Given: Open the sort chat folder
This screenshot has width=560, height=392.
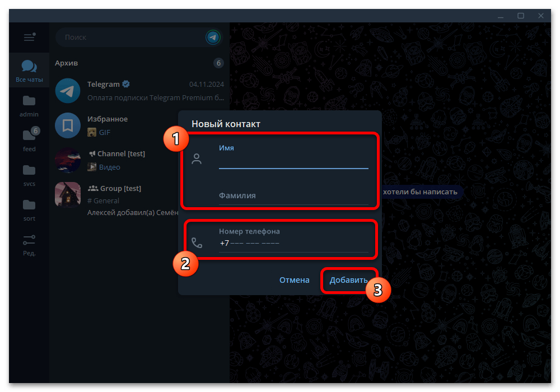Looking at the screenshot, I should tap(29, 209).
